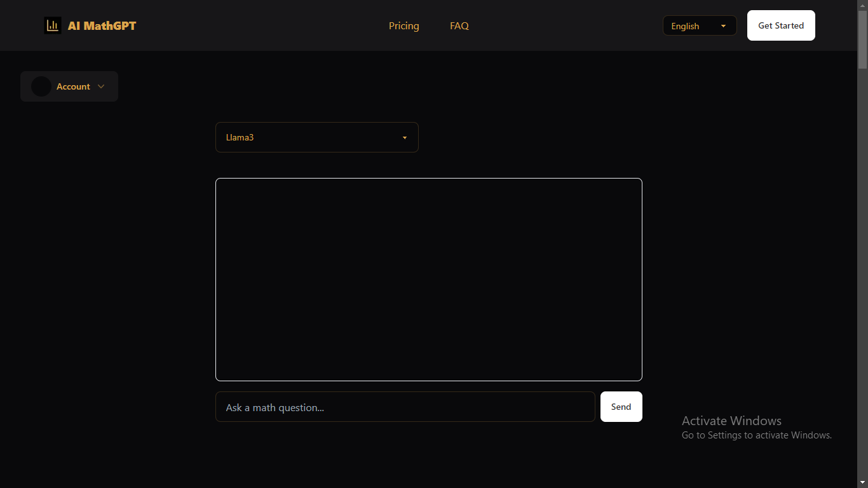Click the round Account avatar

point(41,86)
